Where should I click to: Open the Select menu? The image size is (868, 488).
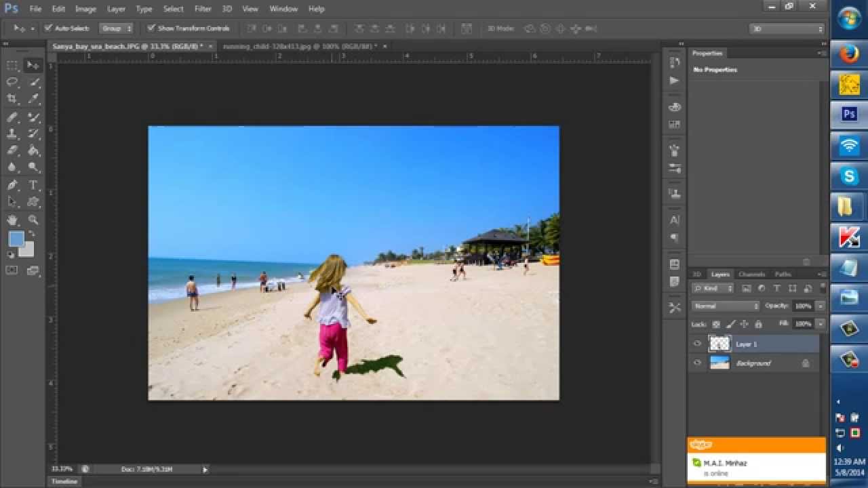[173, 9]
